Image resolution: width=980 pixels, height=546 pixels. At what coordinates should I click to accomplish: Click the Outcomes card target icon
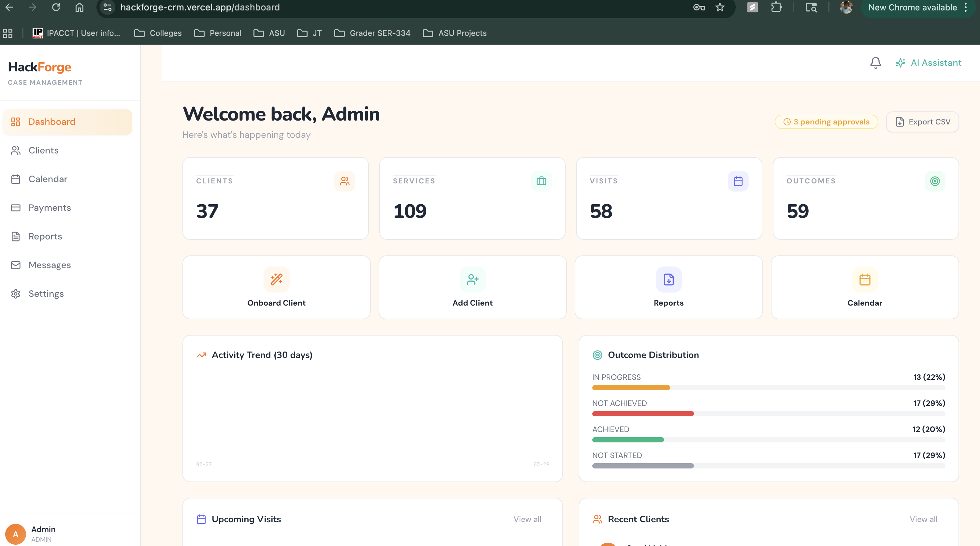point(934,181)
